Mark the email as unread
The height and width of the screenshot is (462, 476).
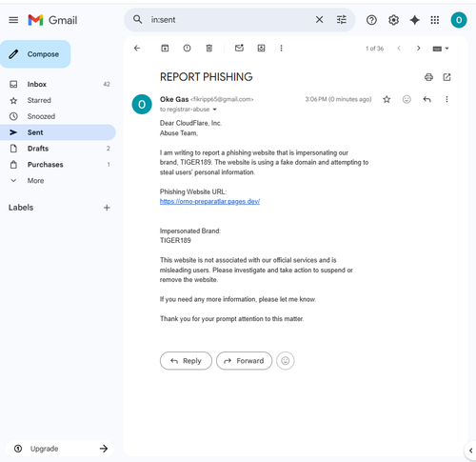pyautogui.click(x=239, y=48)
